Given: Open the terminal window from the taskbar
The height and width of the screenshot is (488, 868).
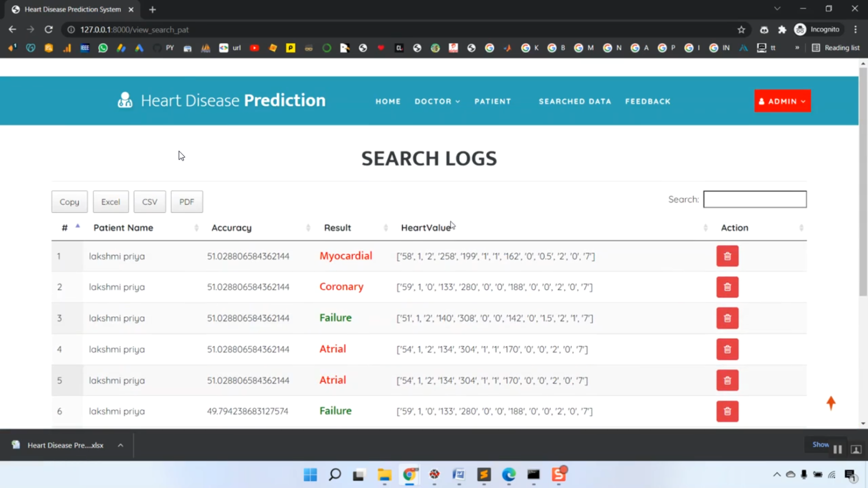Looking at the screenshot, I should coord(534,475).
